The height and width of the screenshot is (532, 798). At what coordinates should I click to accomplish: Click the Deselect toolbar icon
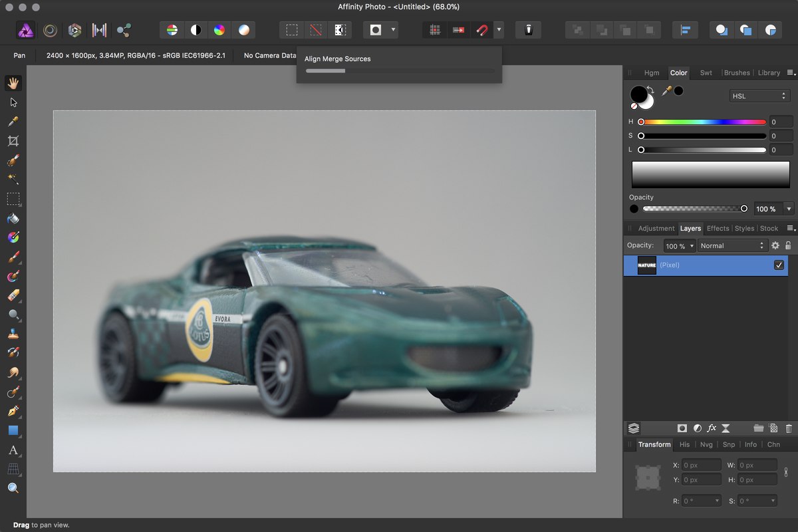click(x=316, y=30)
